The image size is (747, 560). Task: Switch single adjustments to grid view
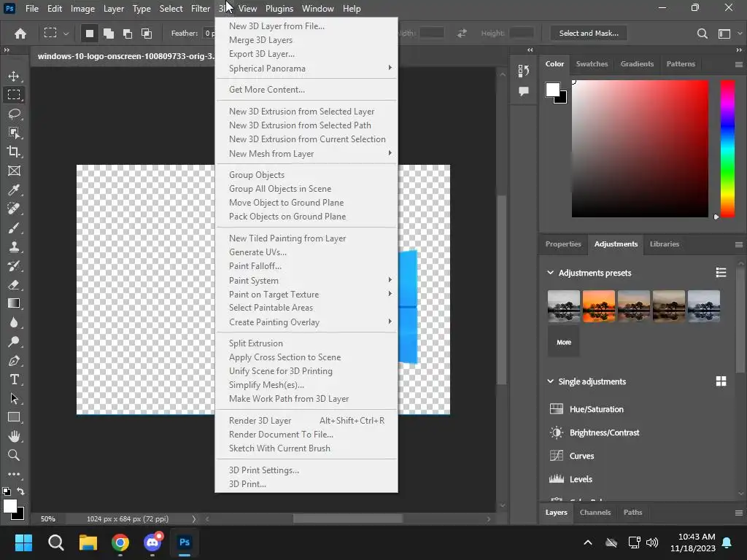tap(721, 381)
